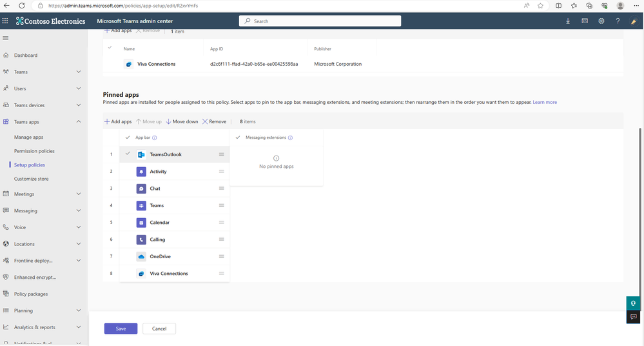644x346 pixels.
Task: Cancel editing the policy
Action: pos(159,329)
